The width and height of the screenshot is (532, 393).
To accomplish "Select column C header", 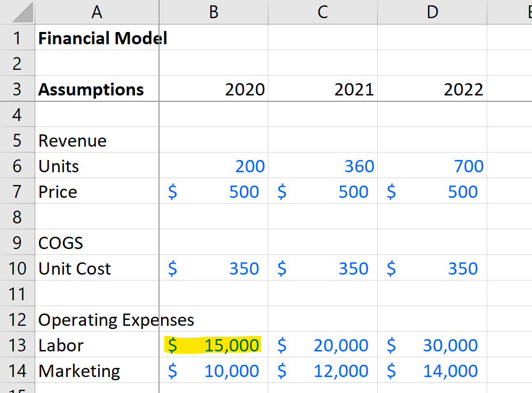I will [x=322, y=12].
